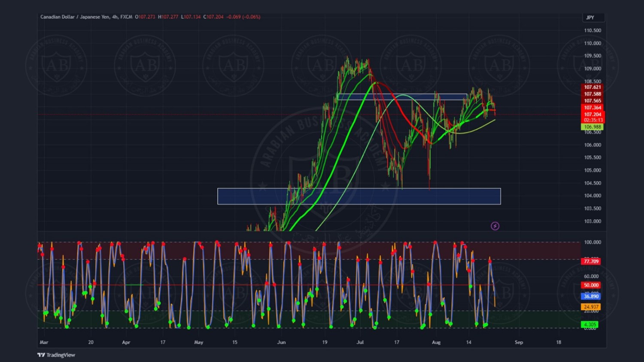Click the green 4.305 oscillator tag
The width and height of the screenshot is (644, 362).
(x=590, y=325)
